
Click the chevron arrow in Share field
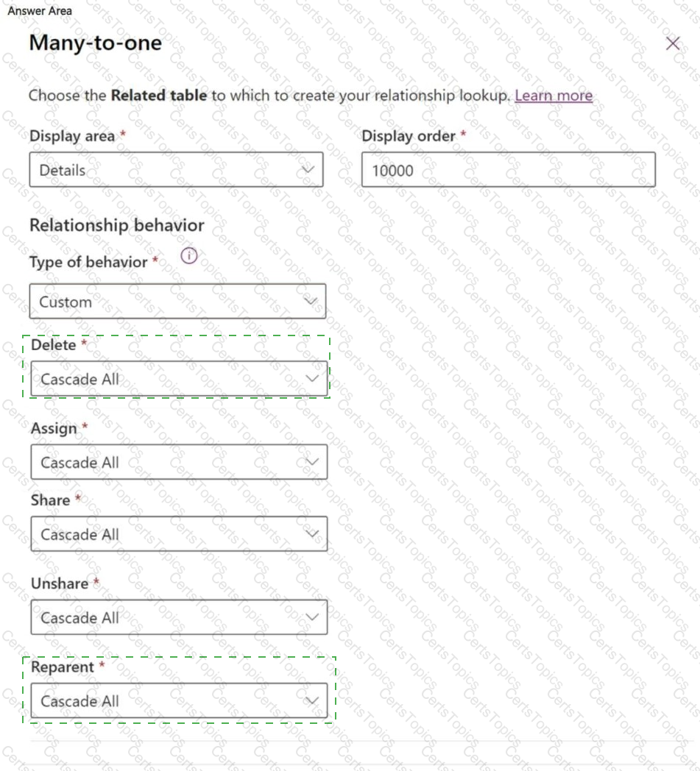coord(312,534)
